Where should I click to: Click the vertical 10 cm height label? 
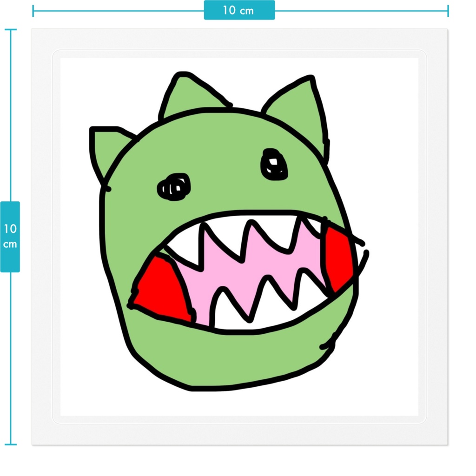pos(10,237)
